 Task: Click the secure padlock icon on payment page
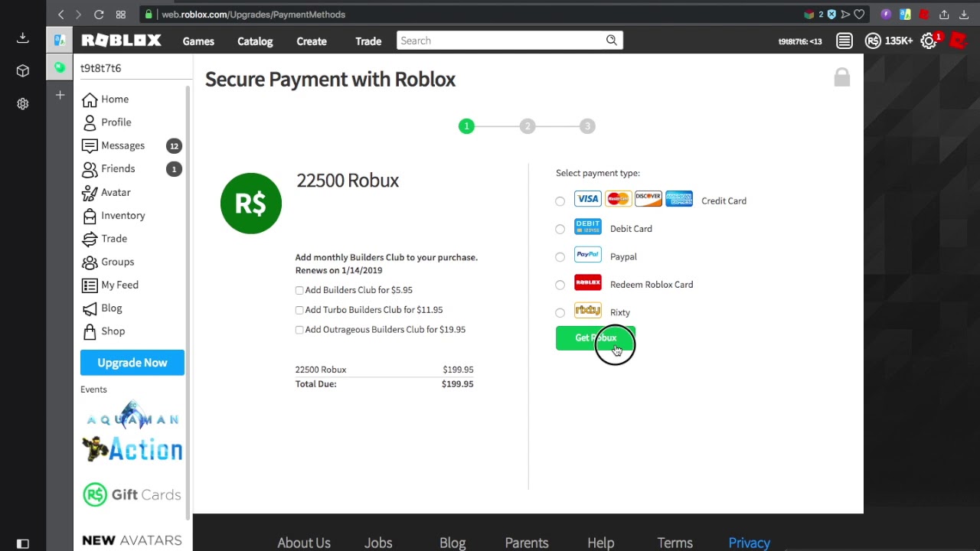[842, 77]
